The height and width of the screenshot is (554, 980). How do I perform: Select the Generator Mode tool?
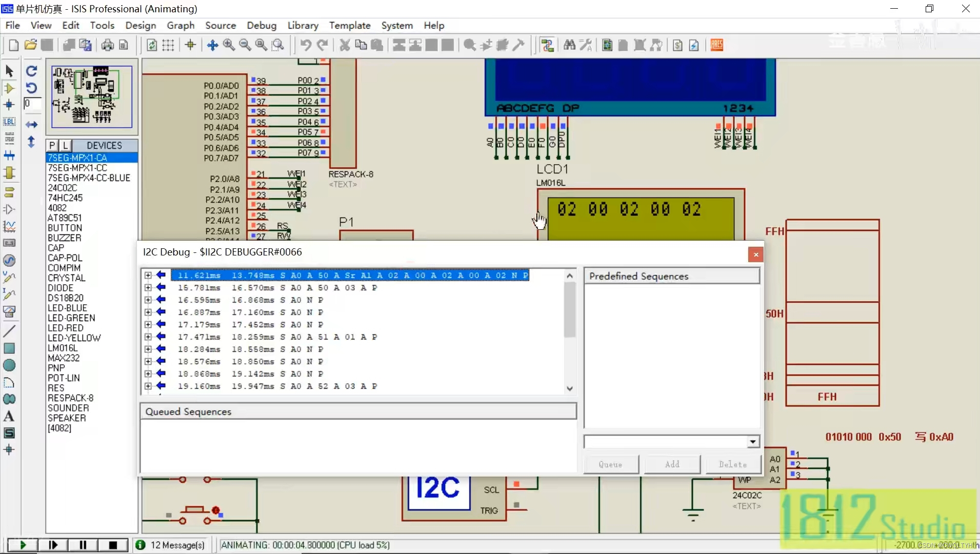click(x=9, y=260)
